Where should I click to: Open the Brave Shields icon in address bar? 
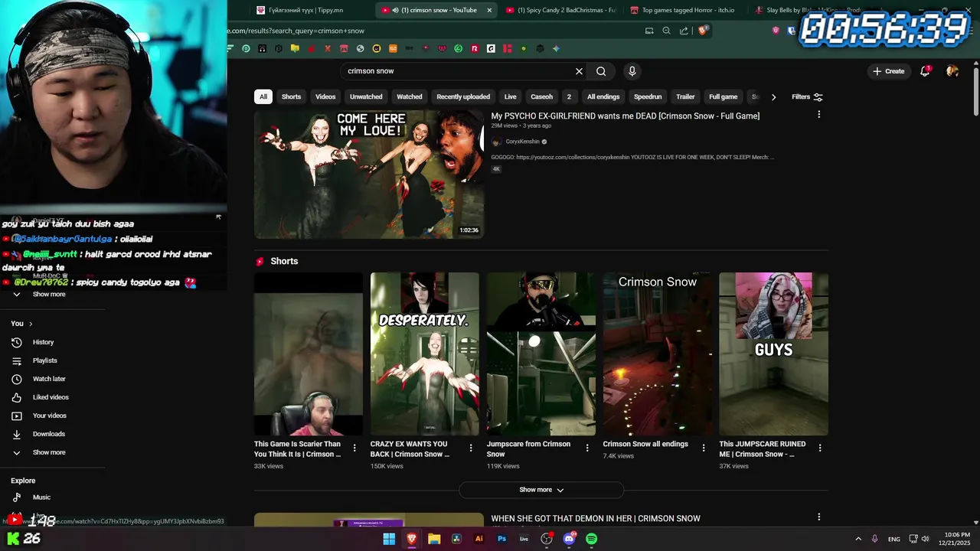tap(703, 31)
